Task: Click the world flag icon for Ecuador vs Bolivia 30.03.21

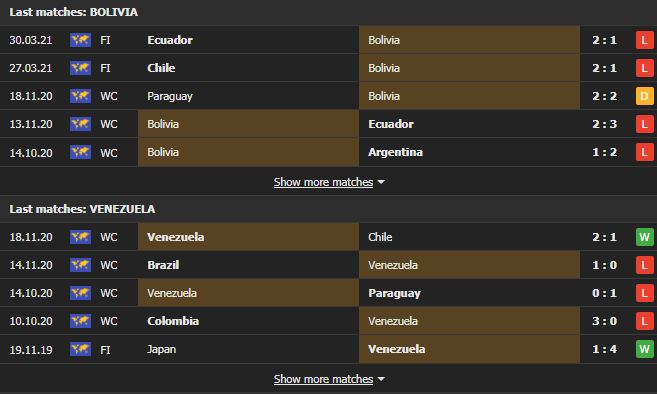Action: 80,40
